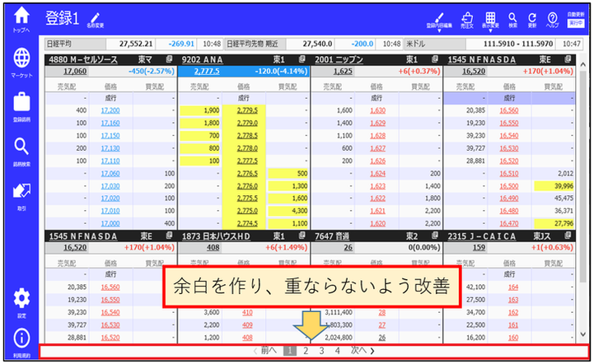The height and width of the screenshot is (364, 594).
Task: Click the 登録1 list title
Action: [x=62, y=18]
